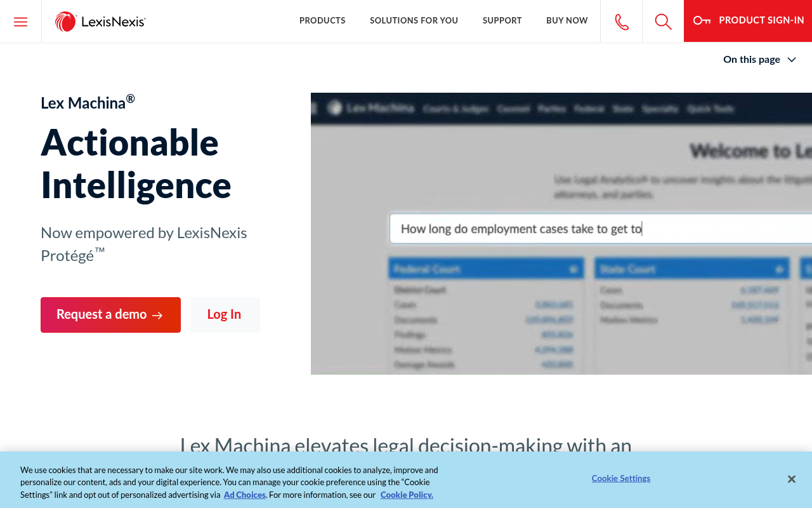Viewport: 812px width, 508px height.
Task: Click the red phone contact icon
Action: tap(621, 20)
